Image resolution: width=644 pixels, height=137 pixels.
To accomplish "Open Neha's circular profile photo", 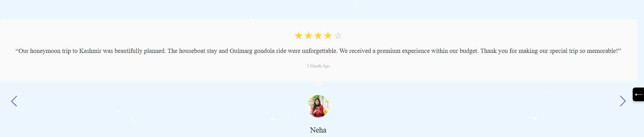I will pyautogui.click(x=318, y=106).
